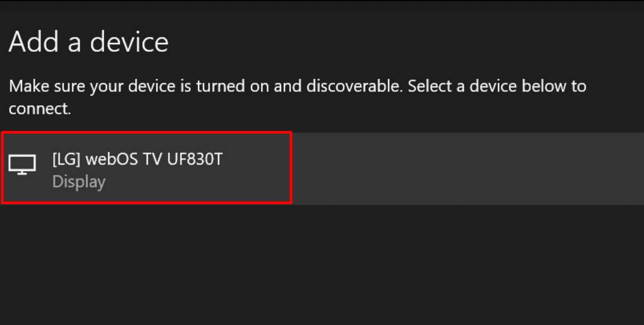Tap the '[LG]' prefix of the device name

(64, 160)
